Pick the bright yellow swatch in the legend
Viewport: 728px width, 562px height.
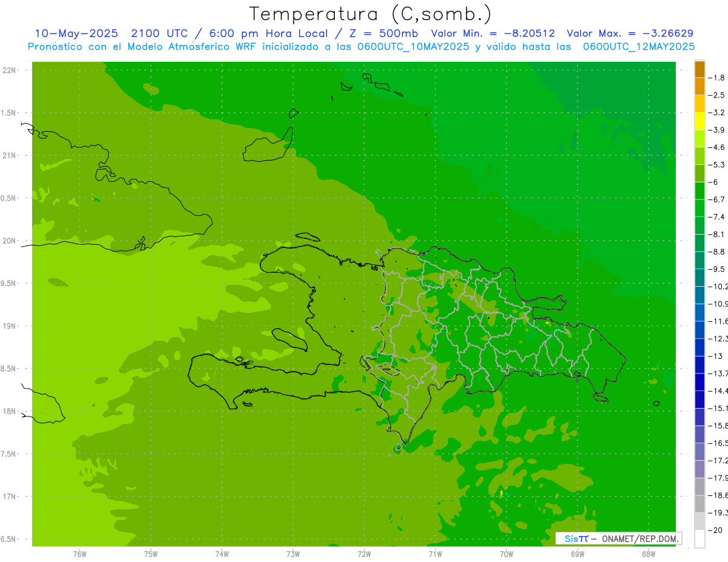coord(699,121)
